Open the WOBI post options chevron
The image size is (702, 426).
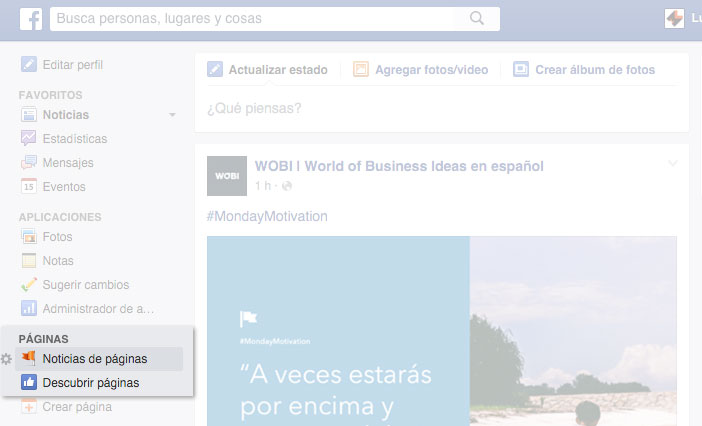(672, 163)
